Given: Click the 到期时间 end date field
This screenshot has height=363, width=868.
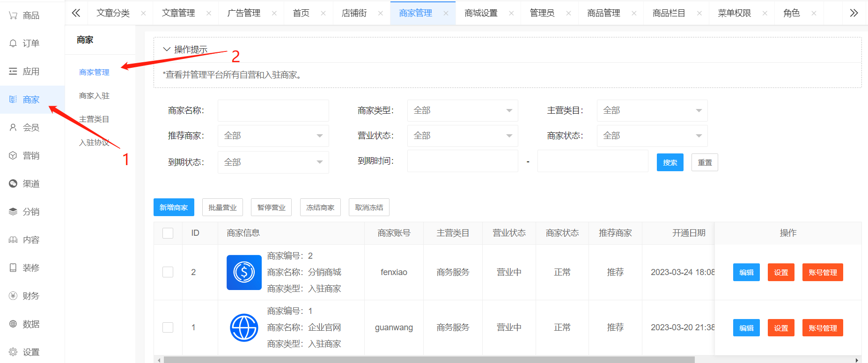Looking at the screenshot, I should pos(593,161).
